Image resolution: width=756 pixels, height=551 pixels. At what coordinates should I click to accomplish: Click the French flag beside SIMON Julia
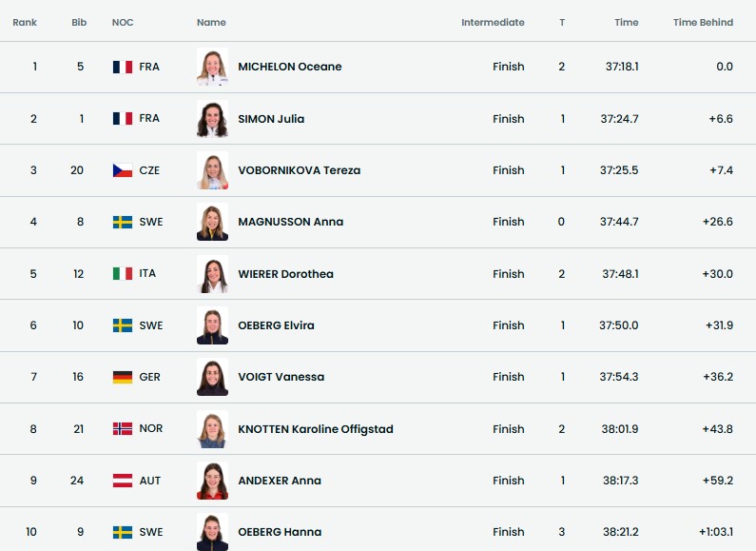coord(122,119)
